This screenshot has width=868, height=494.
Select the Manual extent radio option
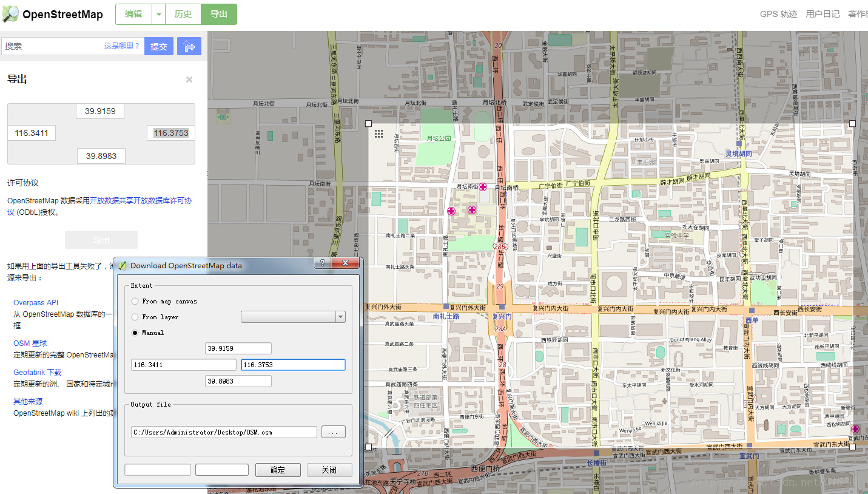(135, 333)
